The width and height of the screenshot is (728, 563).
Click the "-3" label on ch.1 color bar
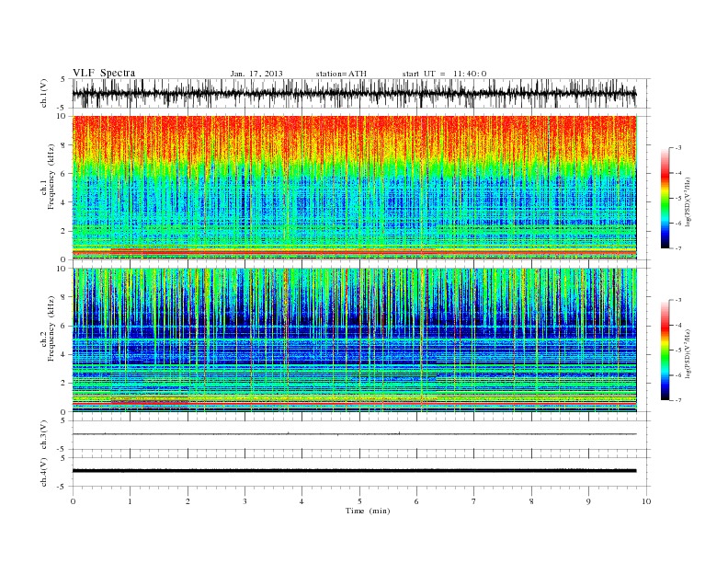coord(677,148)
